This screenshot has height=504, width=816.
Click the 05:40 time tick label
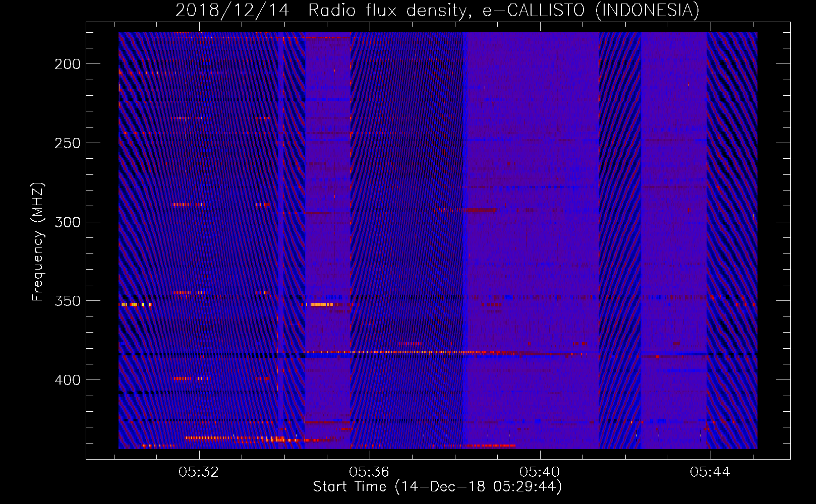coord(540,472)
